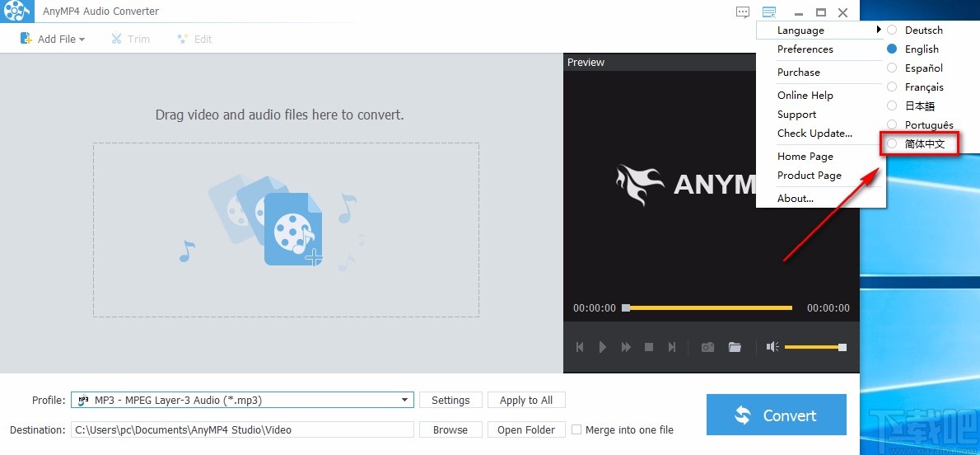This screenshot has width=980, height=455.
Task: Click the Destination path field
Action: coord(242,430)
